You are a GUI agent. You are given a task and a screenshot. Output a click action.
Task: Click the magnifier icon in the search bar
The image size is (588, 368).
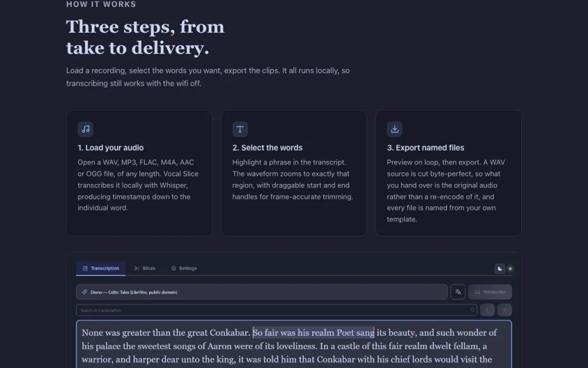(473, 310)
